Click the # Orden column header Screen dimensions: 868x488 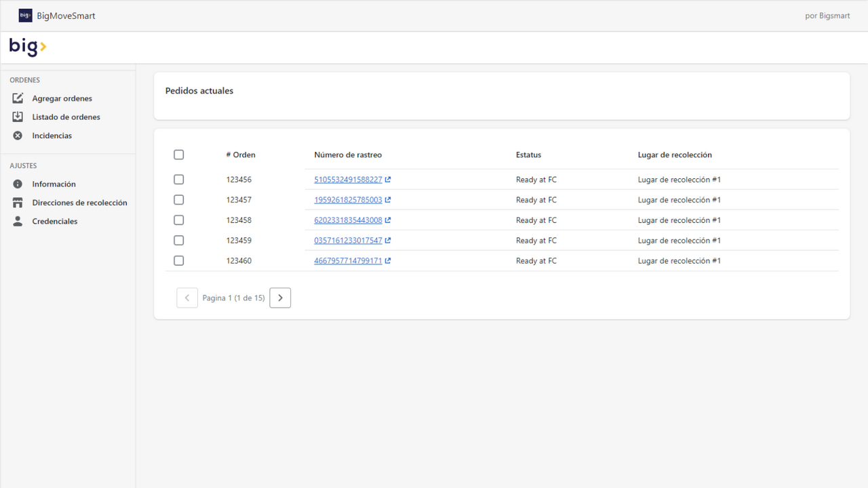(x=241, y=155)
